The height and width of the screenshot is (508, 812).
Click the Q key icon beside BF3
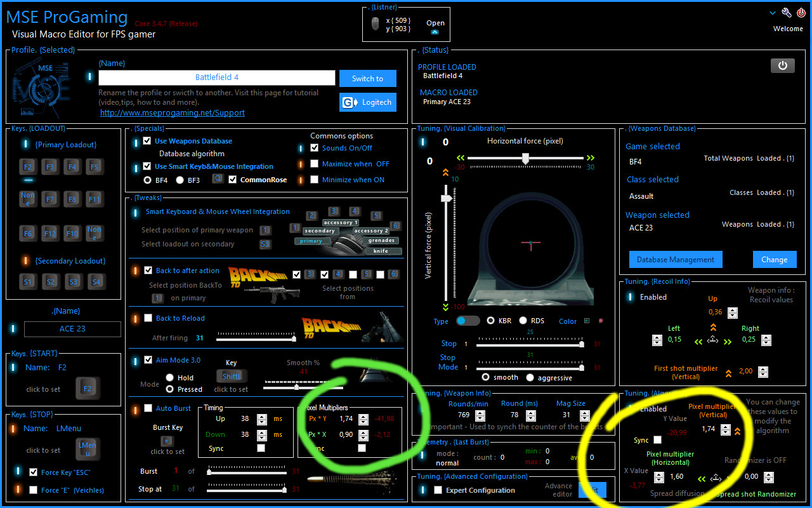[218, 179]
